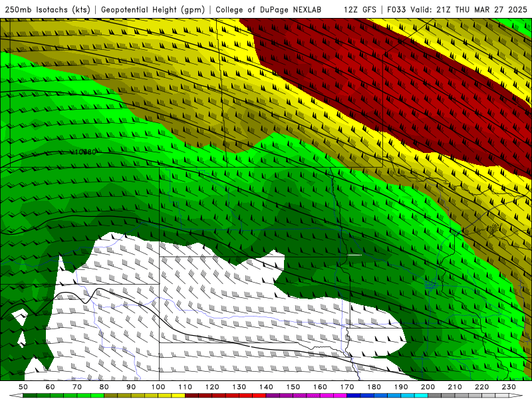Click 'College of DuPage NEXLAB' header text

tap(269, 9)
